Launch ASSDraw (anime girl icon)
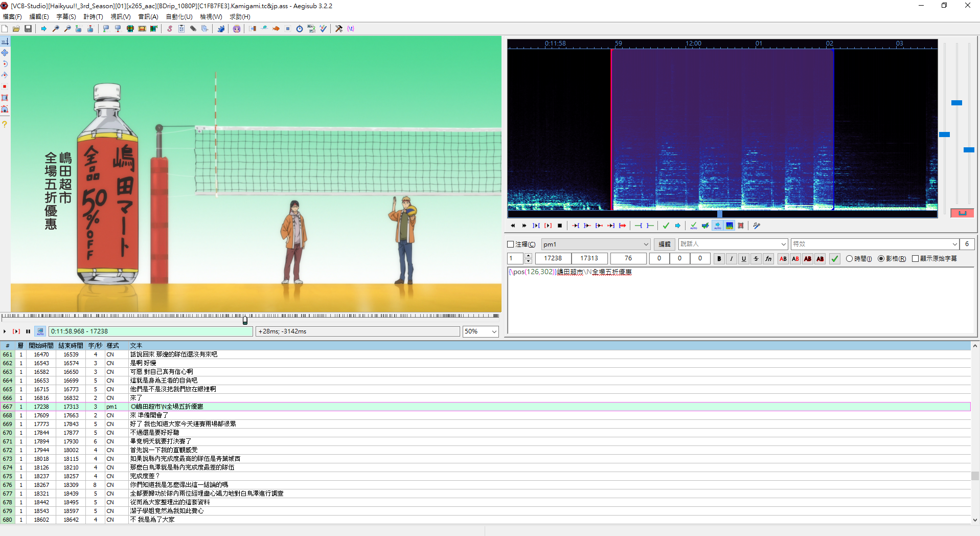The image size is (980, 536). (237, 29)
